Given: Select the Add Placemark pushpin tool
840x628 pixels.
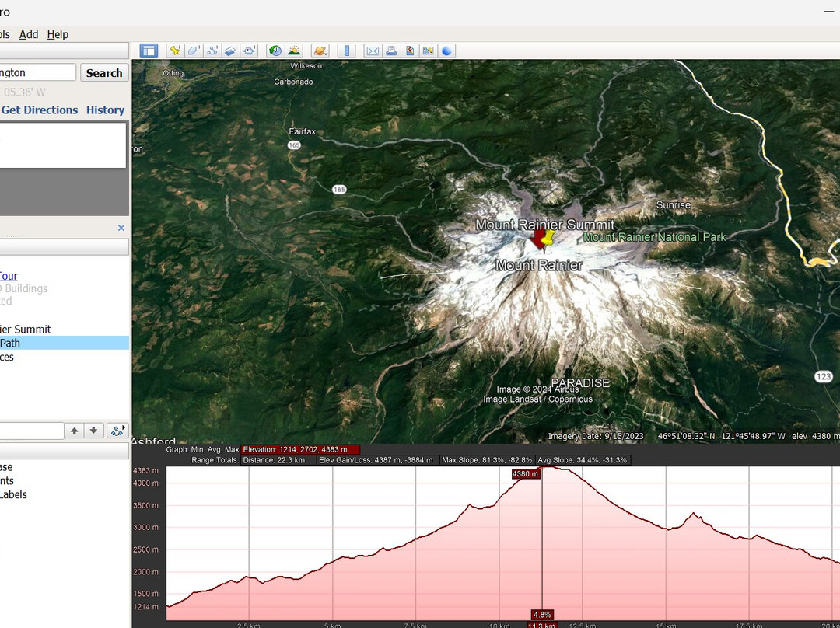Looking at the screenshot, I should (x=175, y=51).
